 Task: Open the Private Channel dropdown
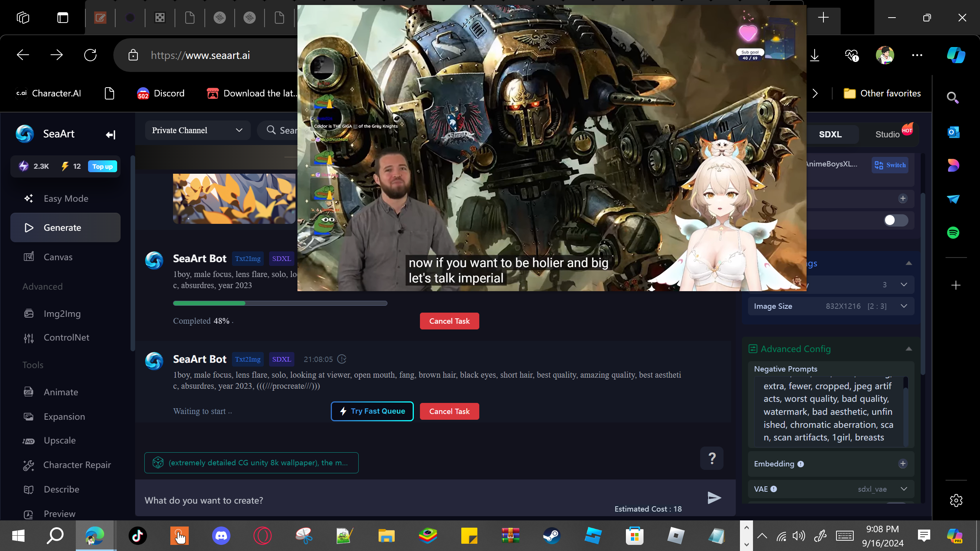coord(198,130)
